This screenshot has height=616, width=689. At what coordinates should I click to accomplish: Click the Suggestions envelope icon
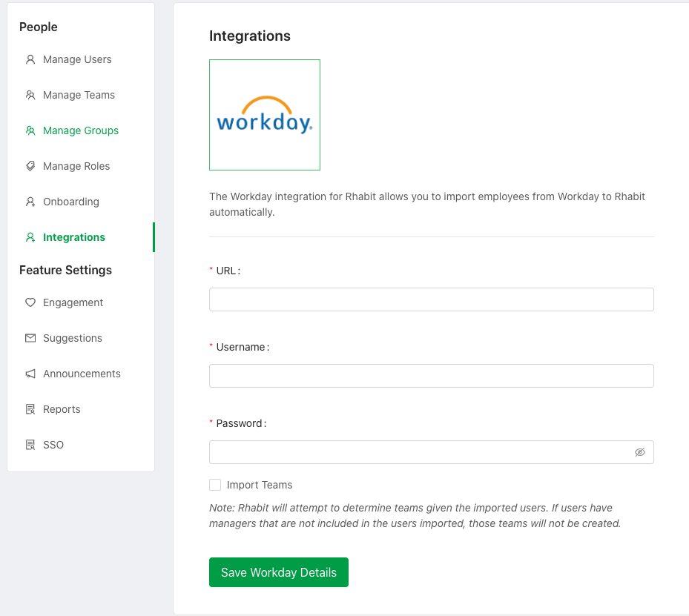(30, 338)
